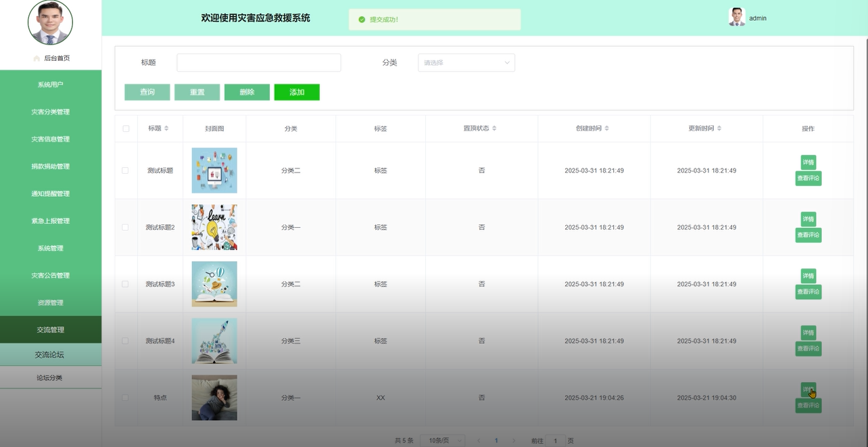Click the 删除 delete button
868x447 pixels.
(x=247, y=92)
